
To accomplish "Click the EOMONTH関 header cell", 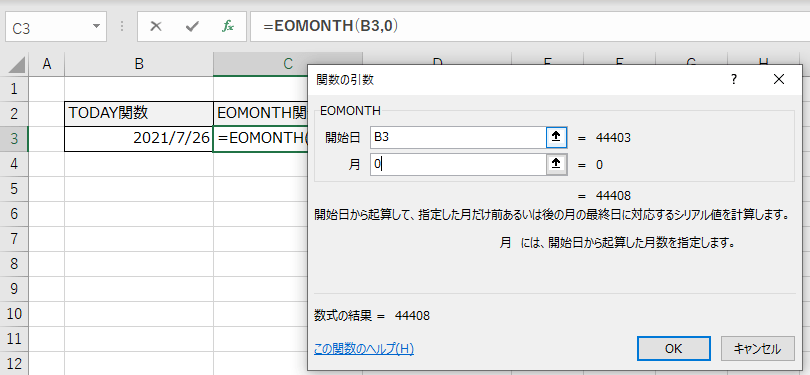I will click(261, 114).
